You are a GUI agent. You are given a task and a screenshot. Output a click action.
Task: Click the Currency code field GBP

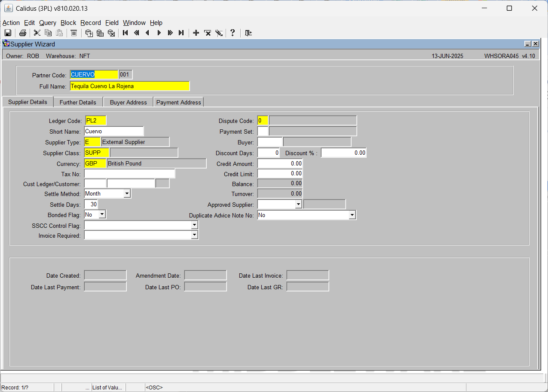coord(95,163)
